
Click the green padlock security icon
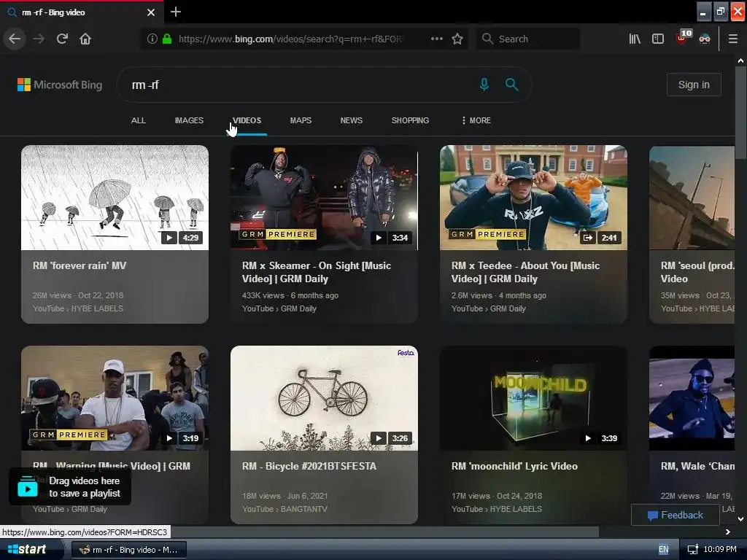pyautogui.click(x=167, y=39)
